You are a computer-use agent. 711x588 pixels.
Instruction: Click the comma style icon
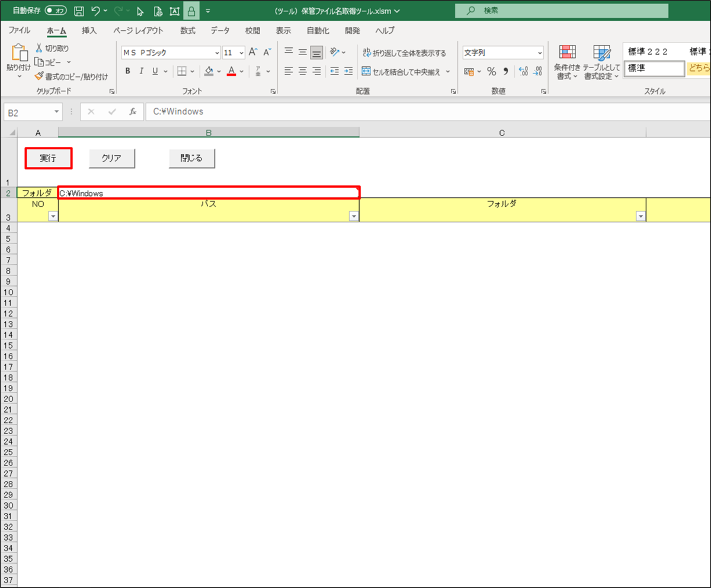click(506, 71)
